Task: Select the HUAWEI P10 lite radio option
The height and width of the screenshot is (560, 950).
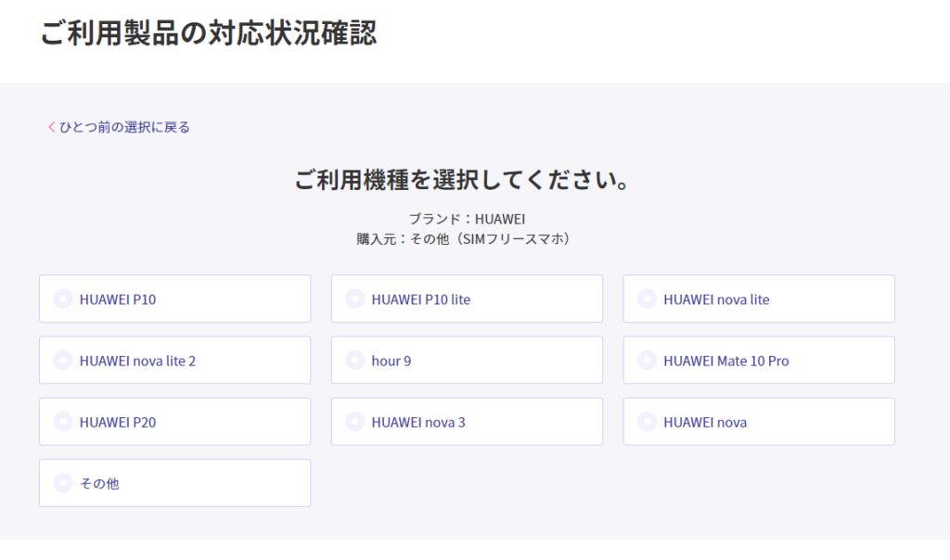Action: coord(467,299)
